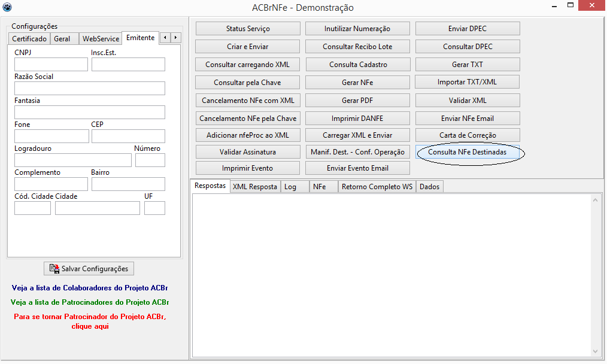Click the Salvar Configurações button
This screenshot has width=607, height=364.
(x=89, y=269)
